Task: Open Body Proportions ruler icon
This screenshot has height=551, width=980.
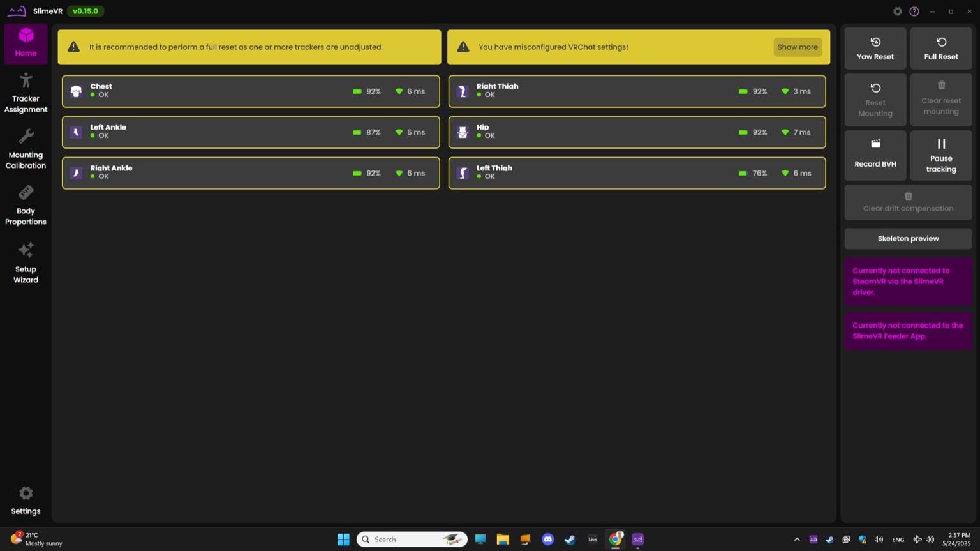Action: coord(26,192)
